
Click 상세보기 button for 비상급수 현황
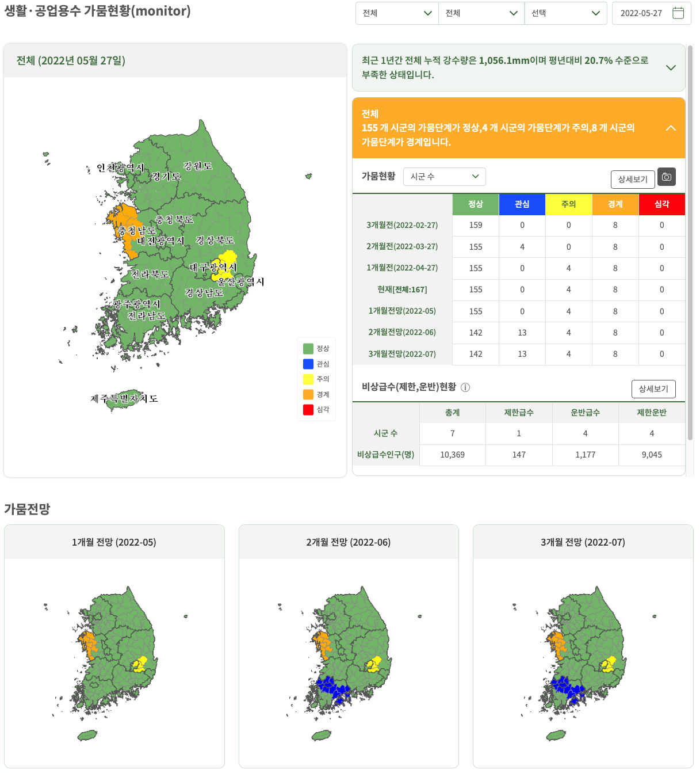pyautogui.click(x=653, y=389)
